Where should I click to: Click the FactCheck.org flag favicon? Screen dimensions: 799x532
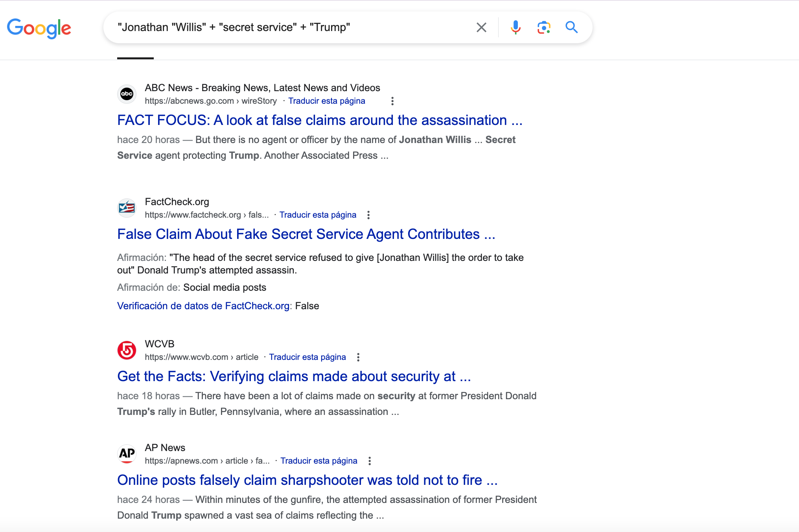pos(127,208)
